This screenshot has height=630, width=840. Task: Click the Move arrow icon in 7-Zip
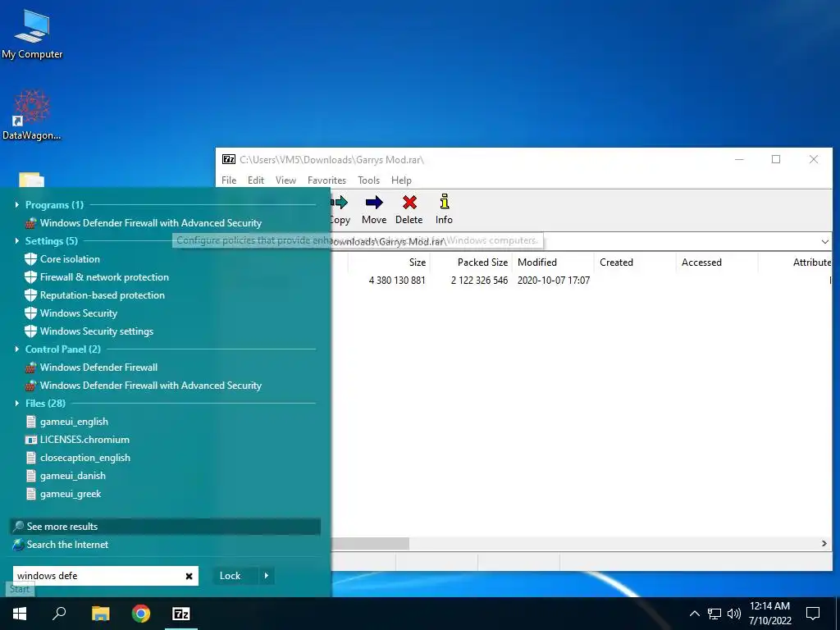(x=374, y=203)
